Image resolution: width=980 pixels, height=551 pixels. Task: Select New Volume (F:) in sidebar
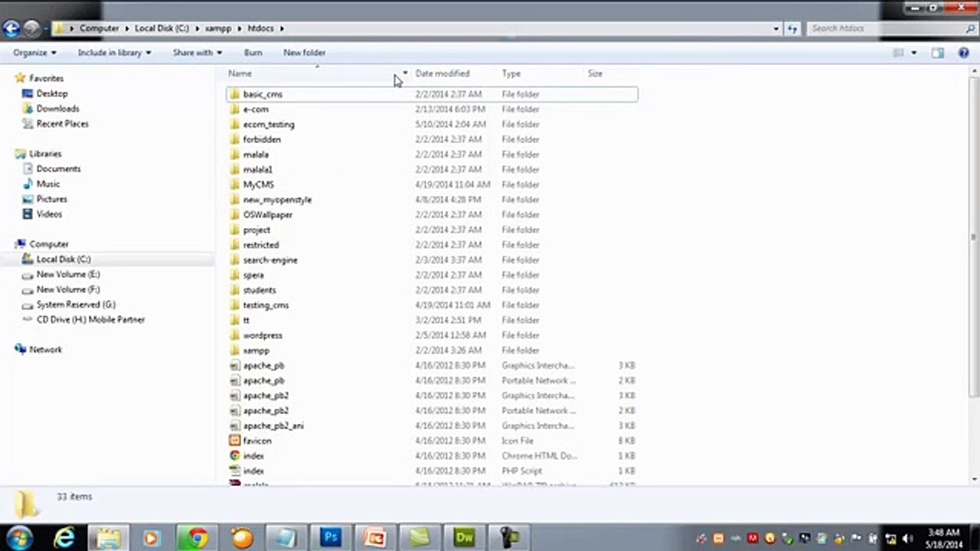tap(68, 289)
